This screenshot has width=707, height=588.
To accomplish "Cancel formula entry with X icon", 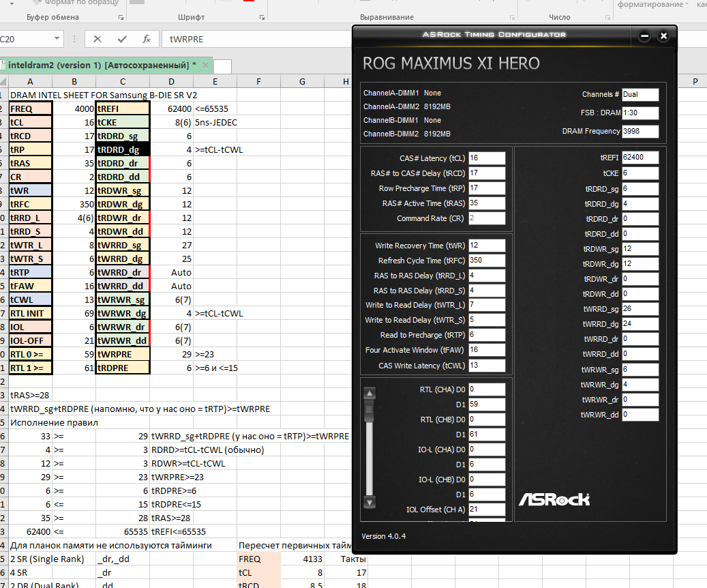I will [x=97, y=40].
